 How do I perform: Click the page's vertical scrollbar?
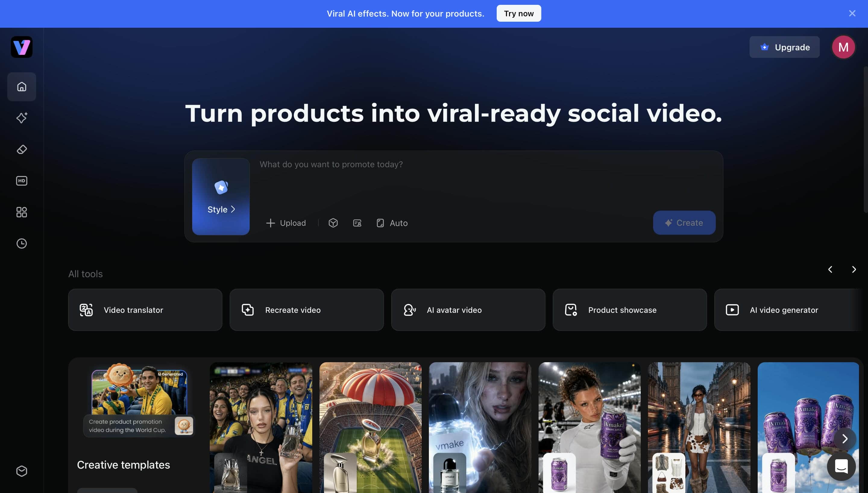(866, 140)
